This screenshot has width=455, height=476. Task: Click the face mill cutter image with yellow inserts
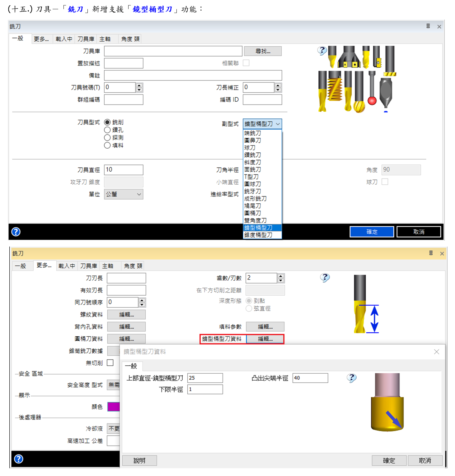click(x=349, y=58)
